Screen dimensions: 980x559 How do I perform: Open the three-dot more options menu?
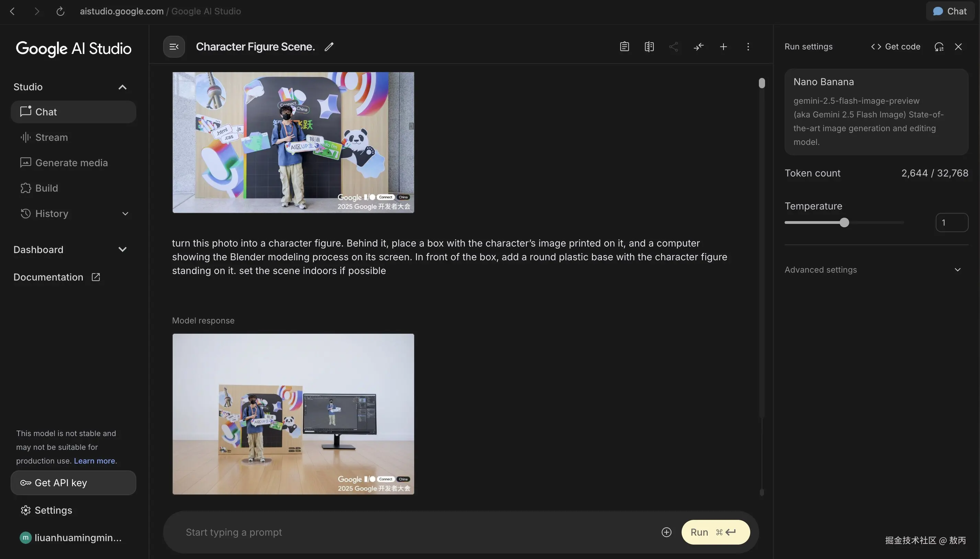point(748,47)
